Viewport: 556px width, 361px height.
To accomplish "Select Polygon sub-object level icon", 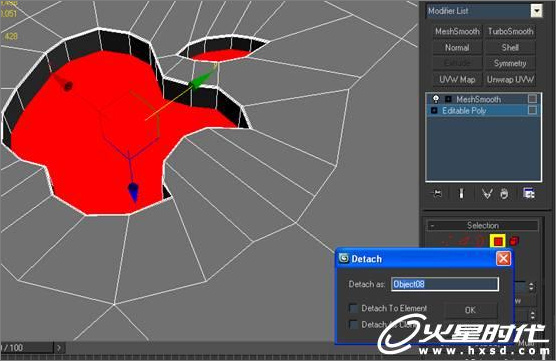I will pyautogui.click(x=498, y=241).
